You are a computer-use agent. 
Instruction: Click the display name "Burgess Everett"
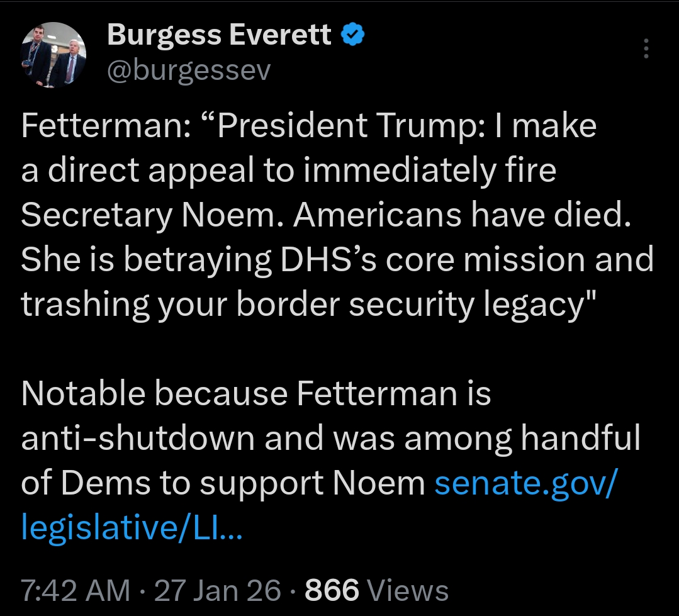click(x=219, y=36)
